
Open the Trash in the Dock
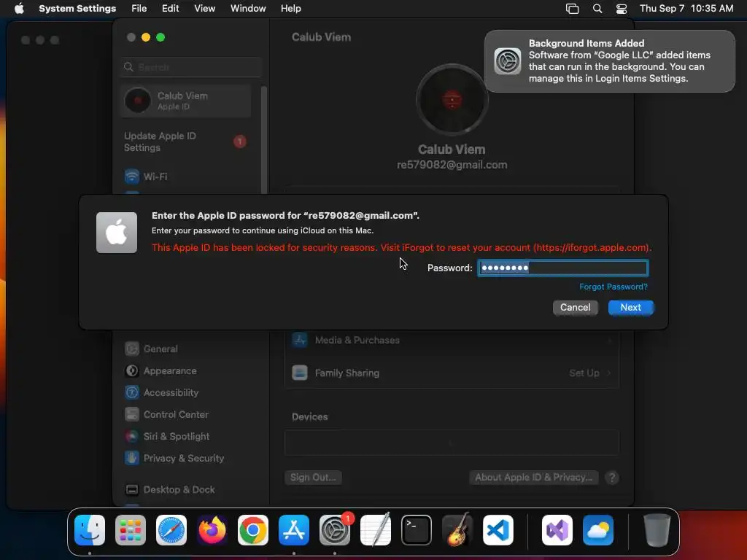pyautogui.click(x=657, y=530)
